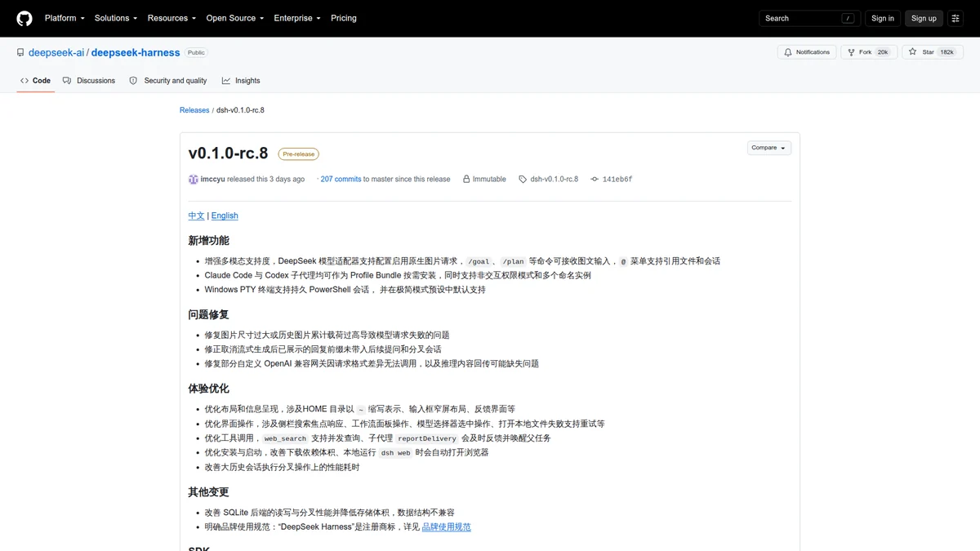Image resolution: width=980 pixels, height=551 pixels.
Task: Open the imccyu user profile link
Action: pos(212,179)
